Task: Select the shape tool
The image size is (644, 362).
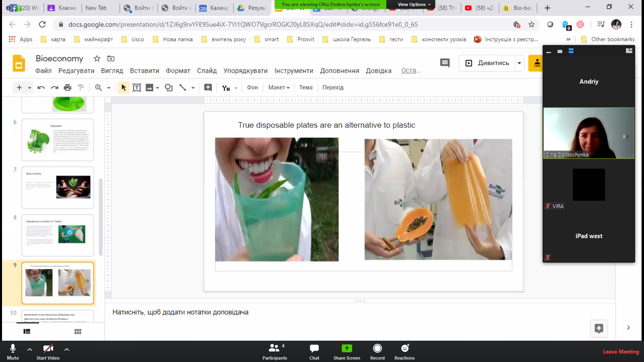Action: click(x=169, y=87)
